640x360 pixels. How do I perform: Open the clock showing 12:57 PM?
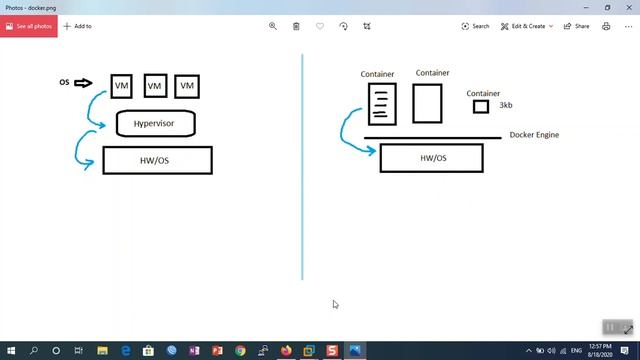(x=600, y=351)
